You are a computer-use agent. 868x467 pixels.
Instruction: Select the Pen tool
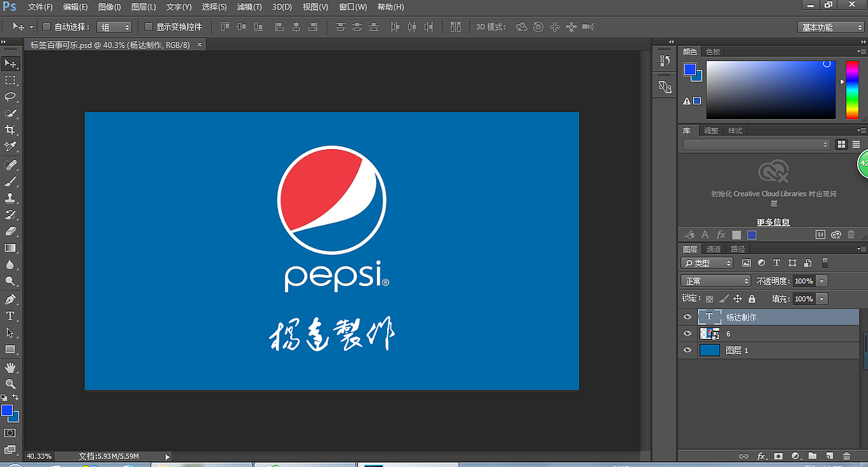pos(10,300)
